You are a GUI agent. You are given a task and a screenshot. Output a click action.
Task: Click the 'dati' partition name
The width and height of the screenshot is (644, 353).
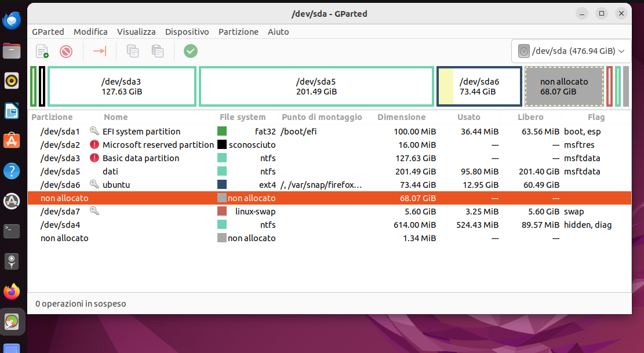click(x=110, y=171)
